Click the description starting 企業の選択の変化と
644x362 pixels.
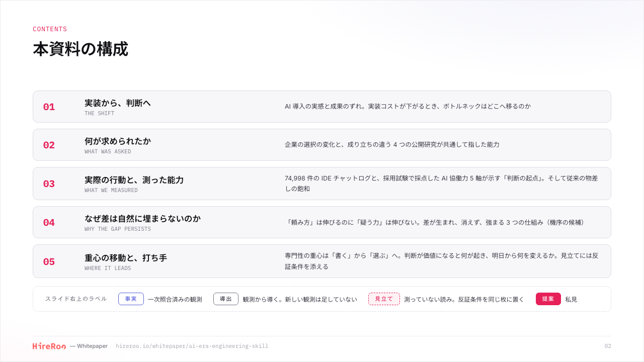(392, 145)
